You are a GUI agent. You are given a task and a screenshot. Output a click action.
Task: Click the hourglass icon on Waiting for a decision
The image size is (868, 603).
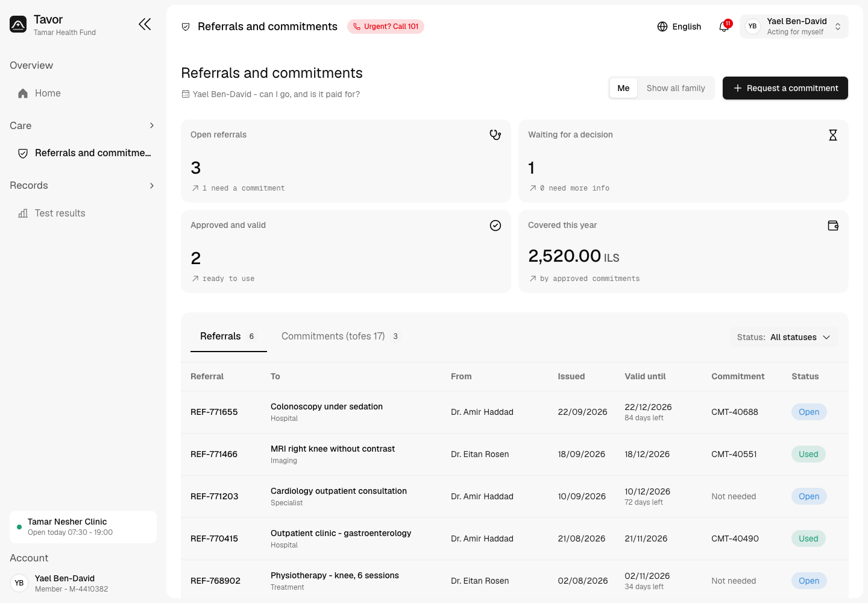pyautogui.click(x=833, y=135)
